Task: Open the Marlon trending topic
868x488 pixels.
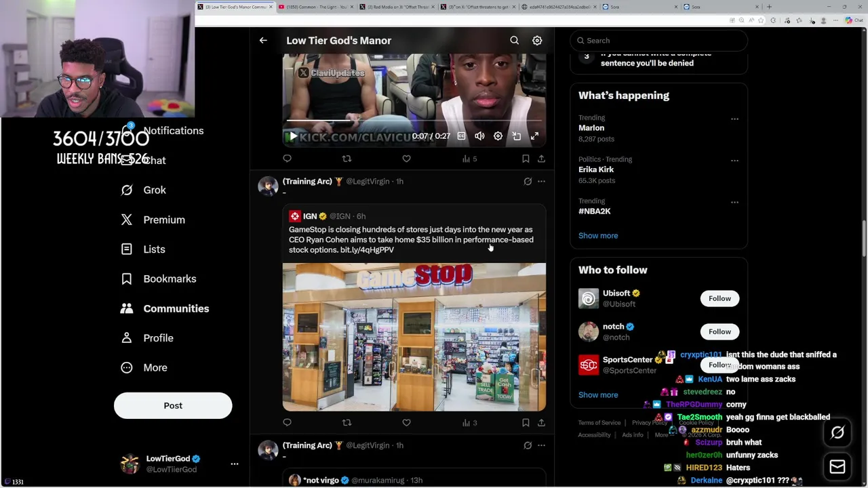Action: pyautogui.click(x=591, y=128)
